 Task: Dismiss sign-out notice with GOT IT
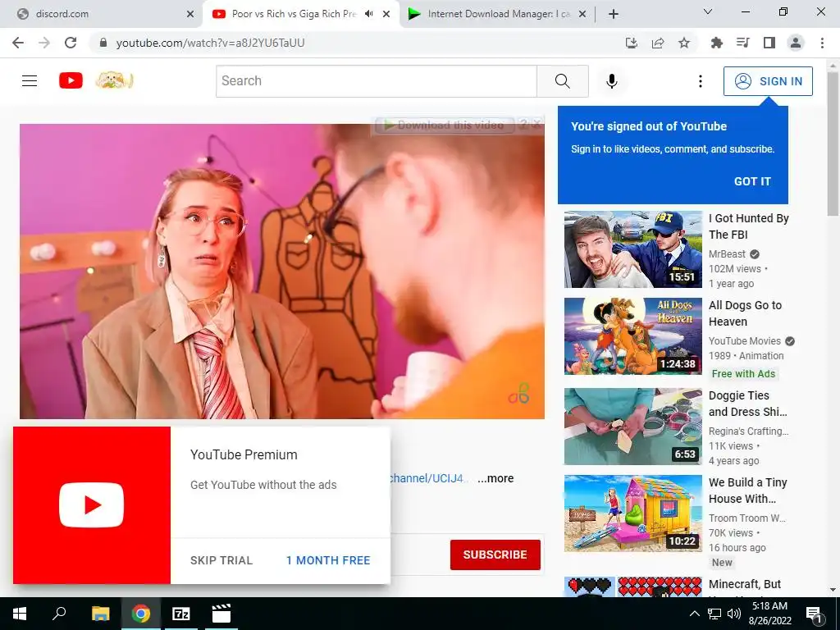752,181
